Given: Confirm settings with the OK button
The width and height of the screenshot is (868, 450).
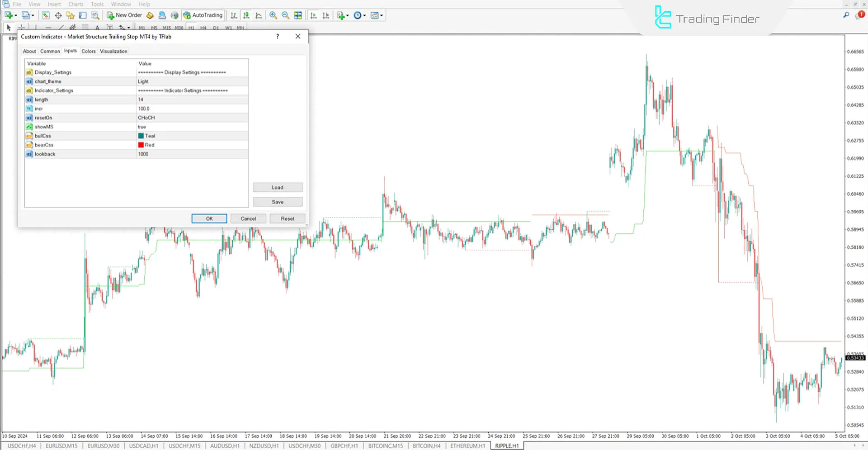Looking at the screenshot, I should click(x=209, y=218).
